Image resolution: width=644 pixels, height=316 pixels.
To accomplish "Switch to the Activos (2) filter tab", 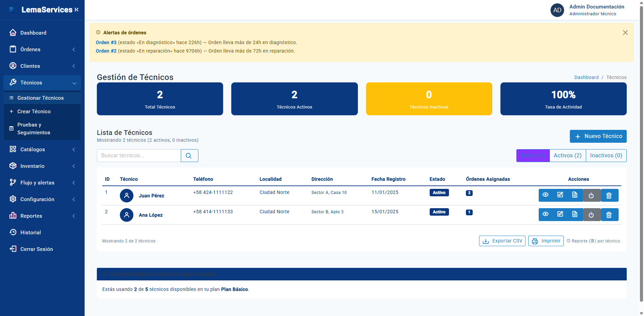I will click(567, 156).
